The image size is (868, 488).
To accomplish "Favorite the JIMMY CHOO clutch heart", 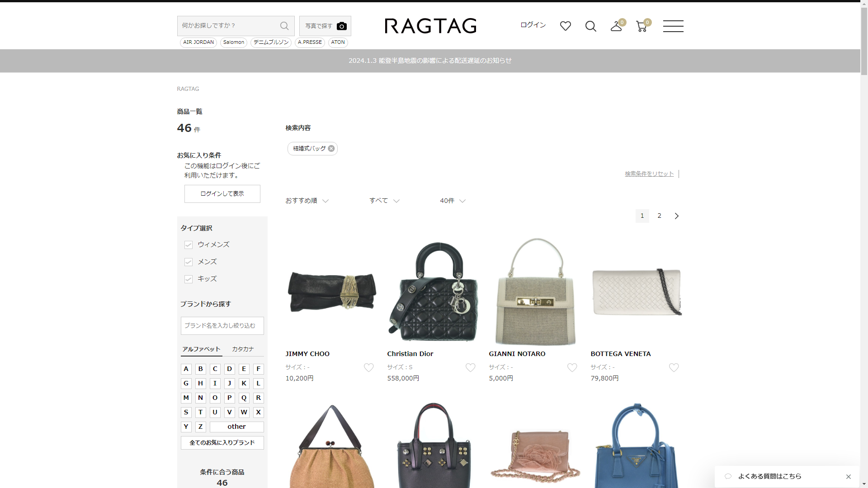I will point(368,368).
